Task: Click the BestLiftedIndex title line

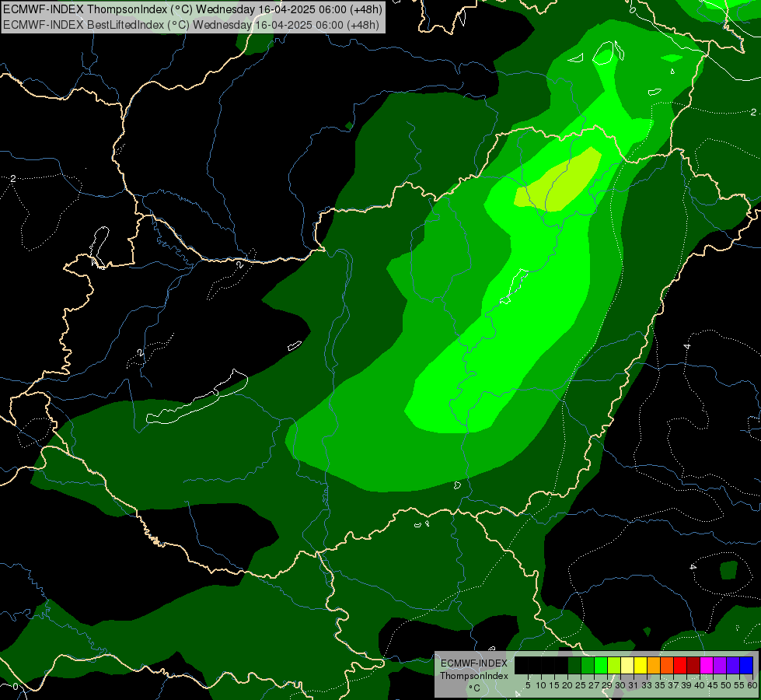Action: tap(190, 25)
